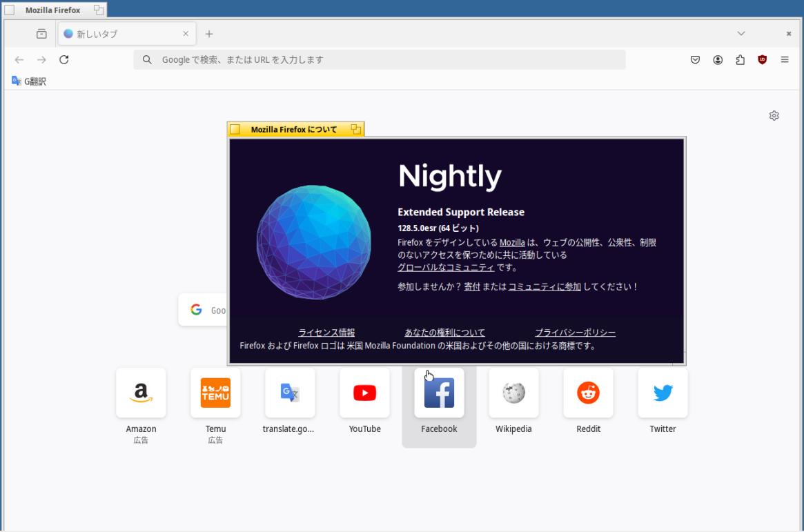Click main Firefox window zoom icon

(99, 10)
